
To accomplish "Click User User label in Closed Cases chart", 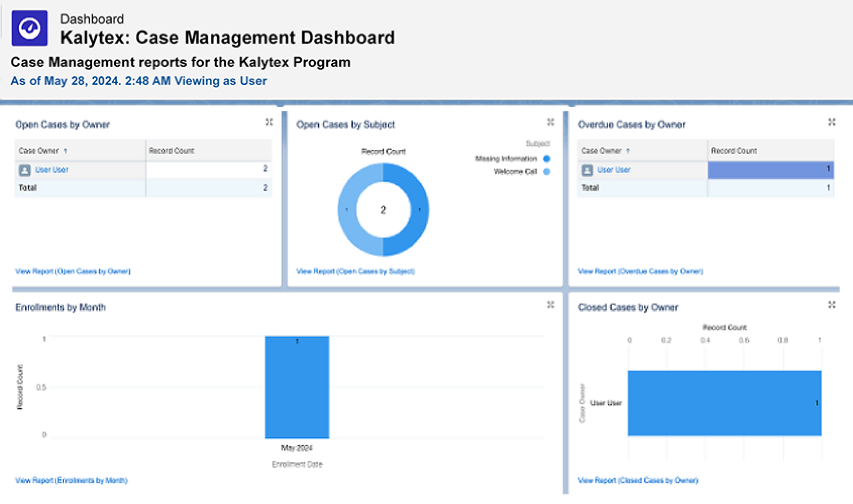I will tap(605, 403).
